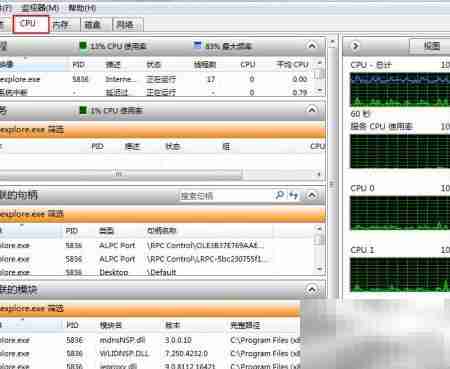This screenshot has height=369, width=450.
Task: Sort services by 组 column header
Action: (226, 146)
